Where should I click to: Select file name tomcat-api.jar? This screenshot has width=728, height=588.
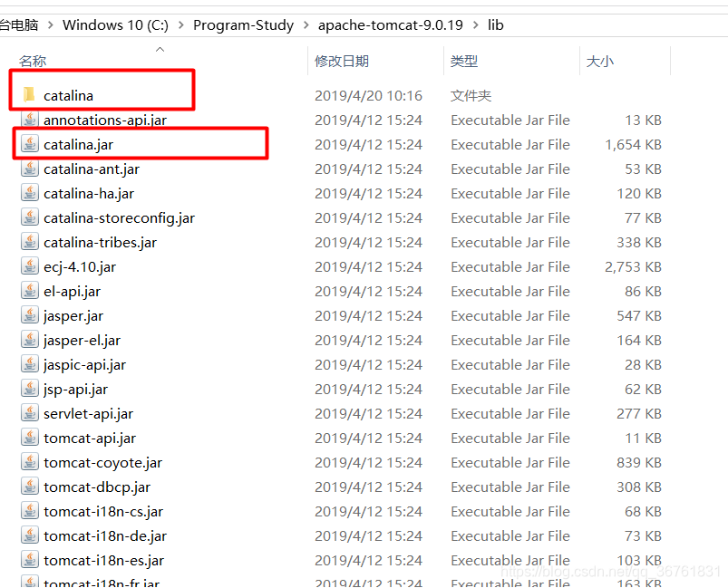pos(90,439)
